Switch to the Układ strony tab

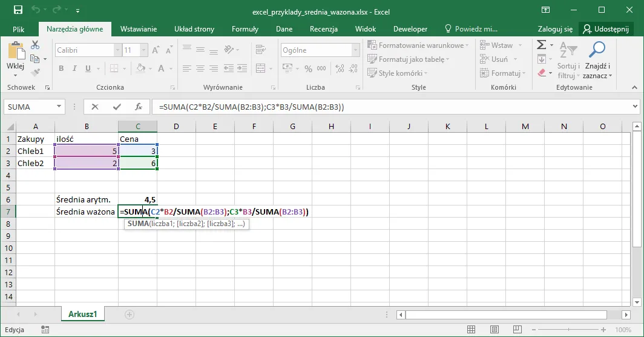point(194,29)
